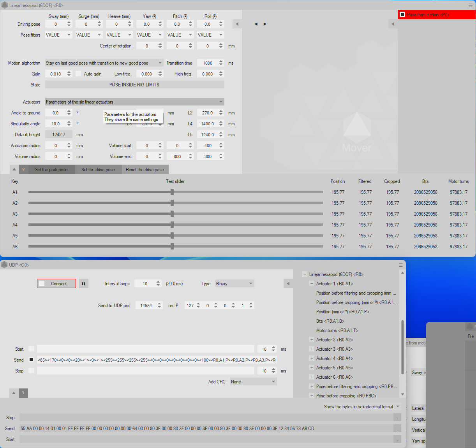Click the right navigation arrow near Pose from motion

click(264, 24)
